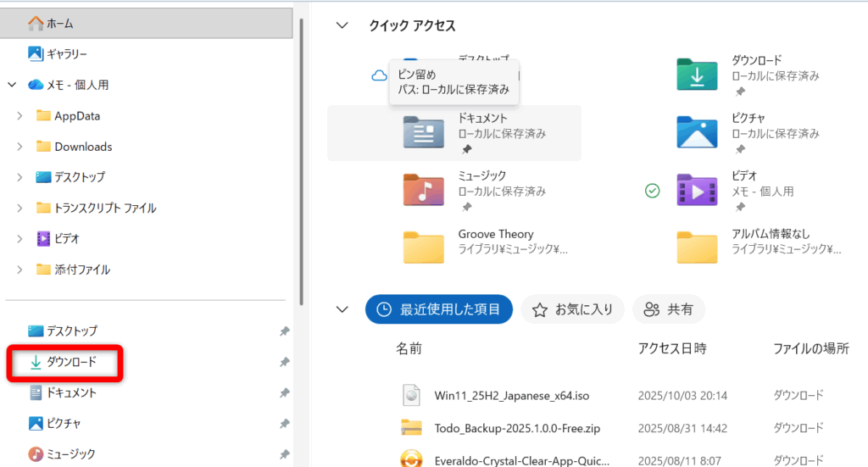Switch to the 共有 tab
Screen dimensions: 868x467
point(668,309)
